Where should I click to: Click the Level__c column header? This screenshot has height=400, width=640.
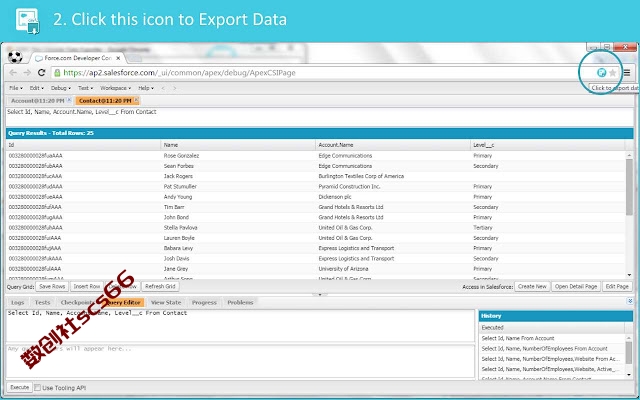tap(547, 145)
